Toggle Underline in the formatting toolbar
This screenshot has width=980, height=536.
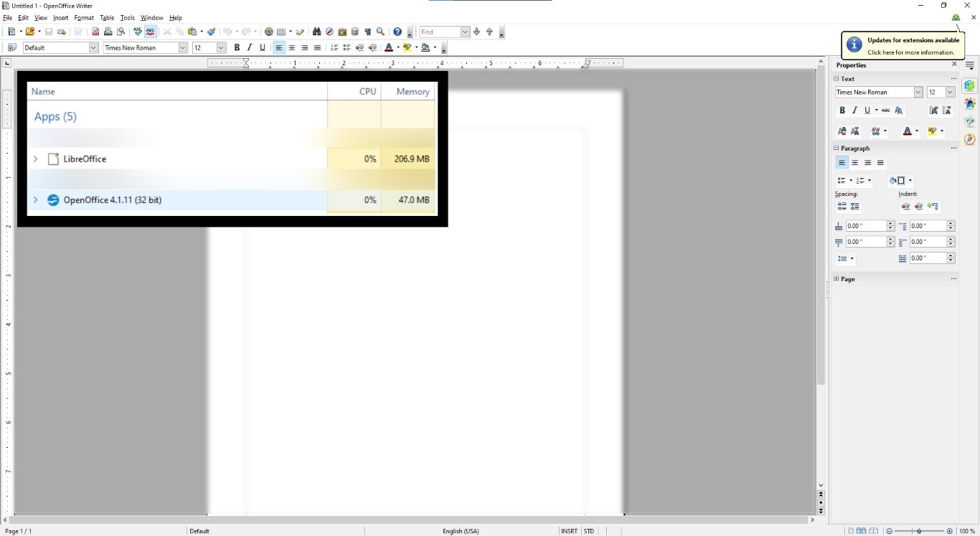(x=263, y=47)
